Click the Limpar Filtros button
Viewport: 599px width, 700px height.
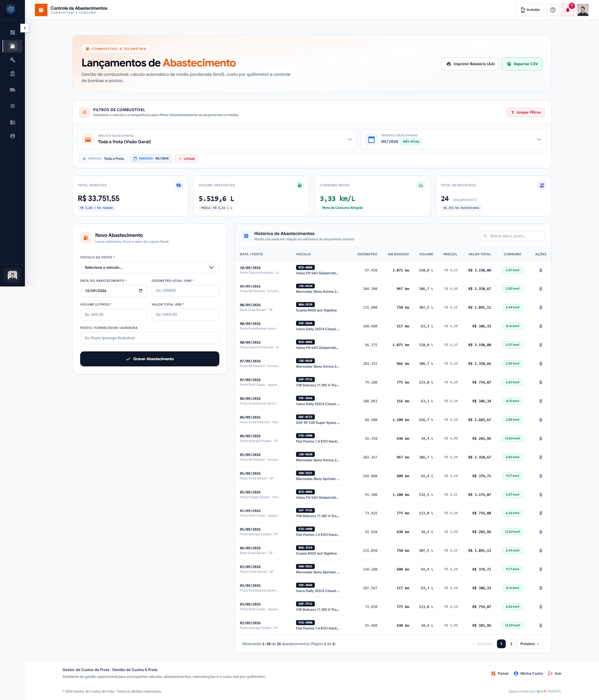pyautogui.click(x=526, y=112)
